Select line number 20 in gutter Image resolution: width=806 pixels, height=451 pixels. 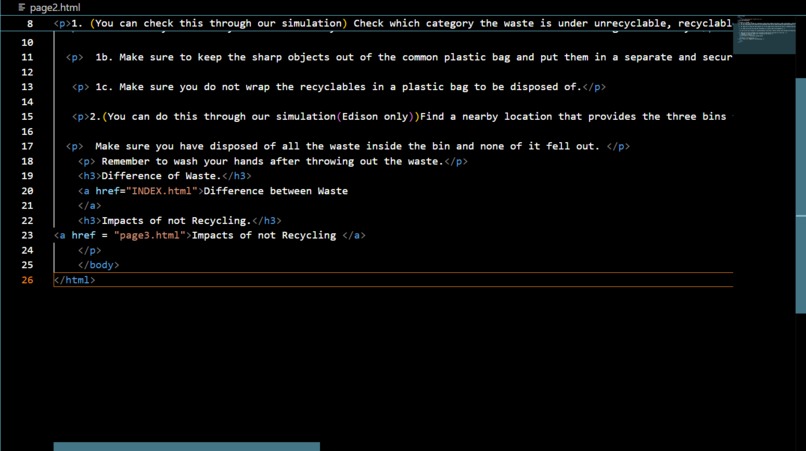(27, 191)
